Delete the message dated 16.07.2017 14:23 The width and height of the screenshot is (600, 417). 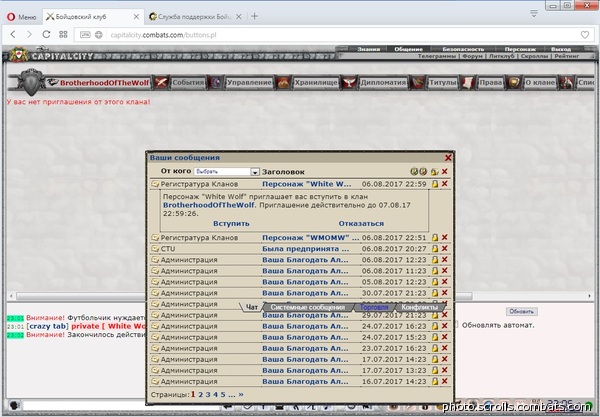[444, 381]
